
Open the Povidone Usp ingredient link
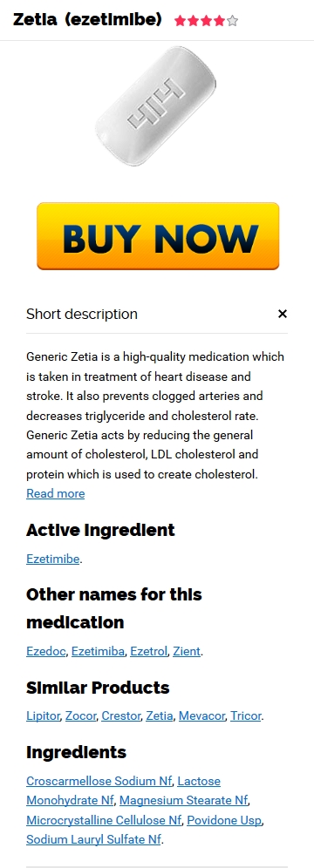pyautogui.click(x=224, y=820)
